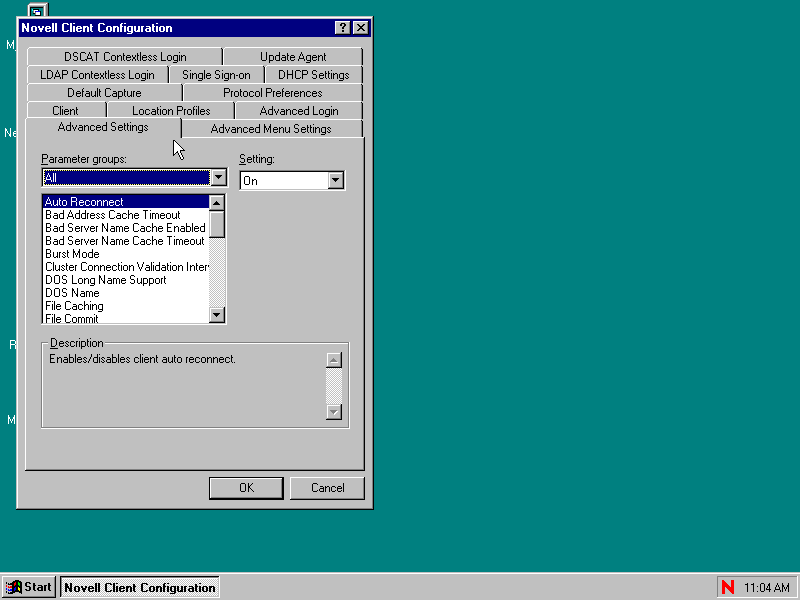
Task: Click the question mark help button
Action: tap(343, 28)
